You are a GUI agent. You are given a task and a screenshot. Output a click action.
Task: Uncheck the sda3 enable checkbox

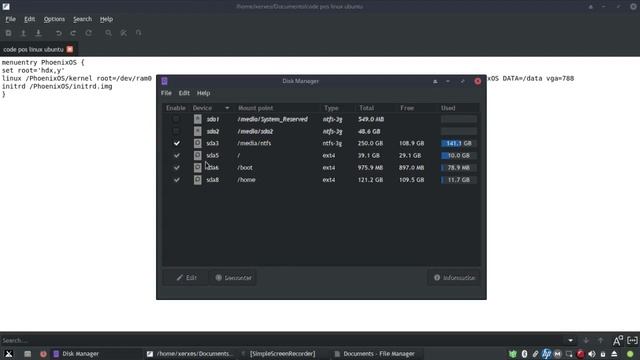click(176, 143)
